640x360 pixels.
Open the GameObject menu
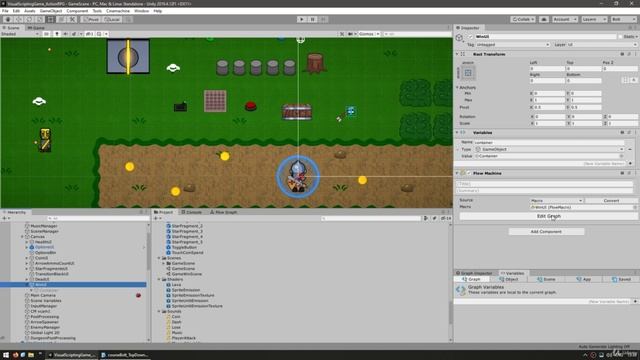coord(51,11)
